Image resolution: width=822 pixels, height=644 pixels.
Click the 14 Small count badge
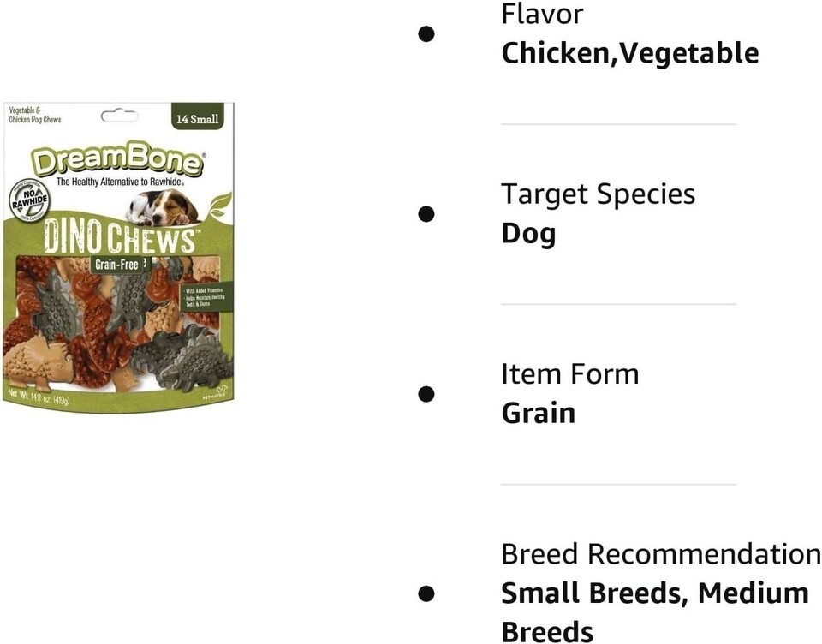coord(197,119)
